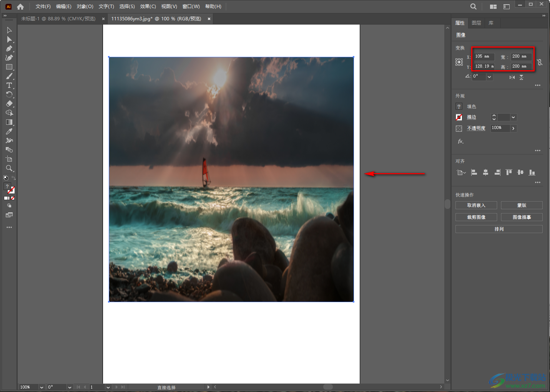Change the screen mode
Image resolution: width=550 pixels, height=392 pixels.
point(9,215)
